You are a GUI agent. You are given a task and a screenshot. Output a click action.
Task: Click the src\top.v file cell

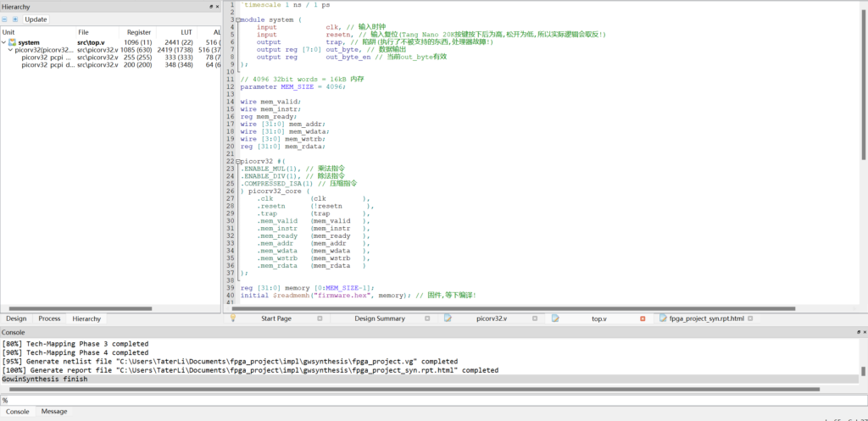pyautogui.click(x=91, y=42)
